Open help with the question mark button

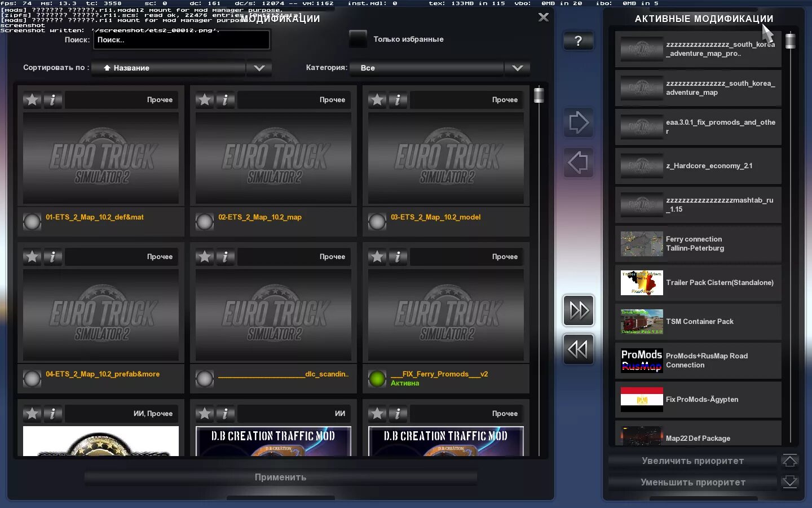tap(579, 41)
